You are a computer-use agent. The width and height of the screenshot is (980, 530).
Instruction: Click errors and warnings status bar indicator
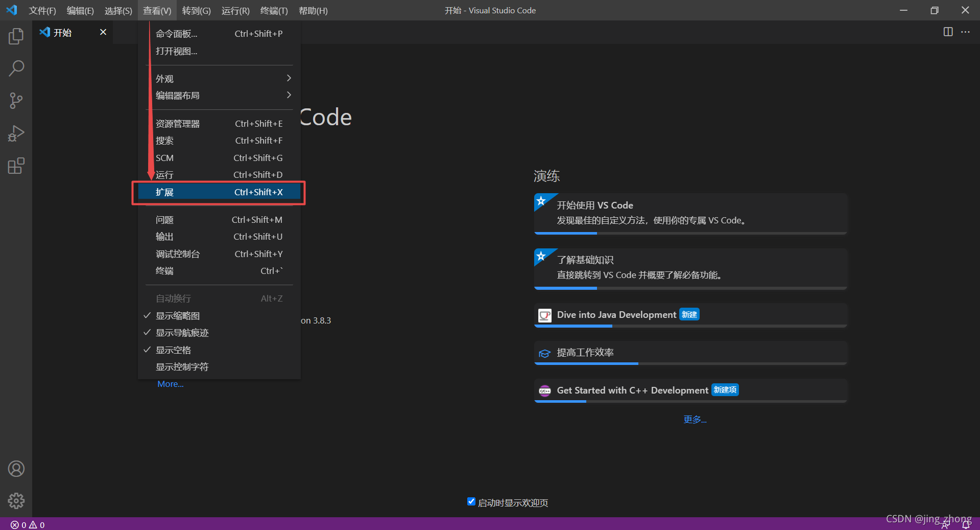(x=28, y=525)
